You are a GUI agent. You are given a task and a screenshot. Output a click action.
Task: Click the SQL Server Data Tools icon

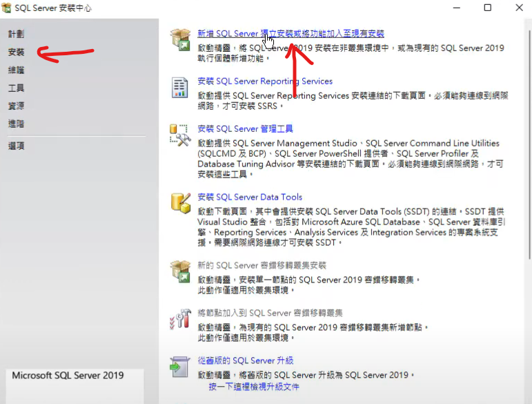181,203
